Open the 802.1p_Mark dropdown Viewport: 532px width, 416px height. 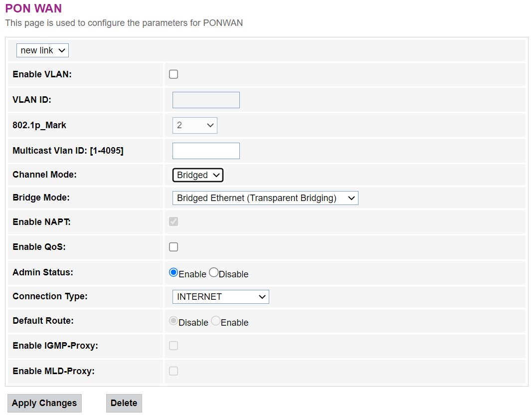pyautogui.click(x=195, y=125)
